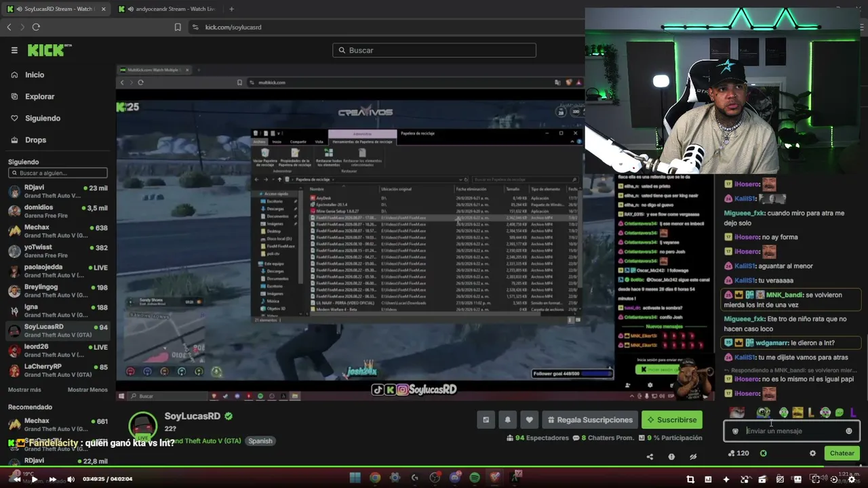Toggle the notification bell
Screen dimensions: 868x488
[507, 420]
